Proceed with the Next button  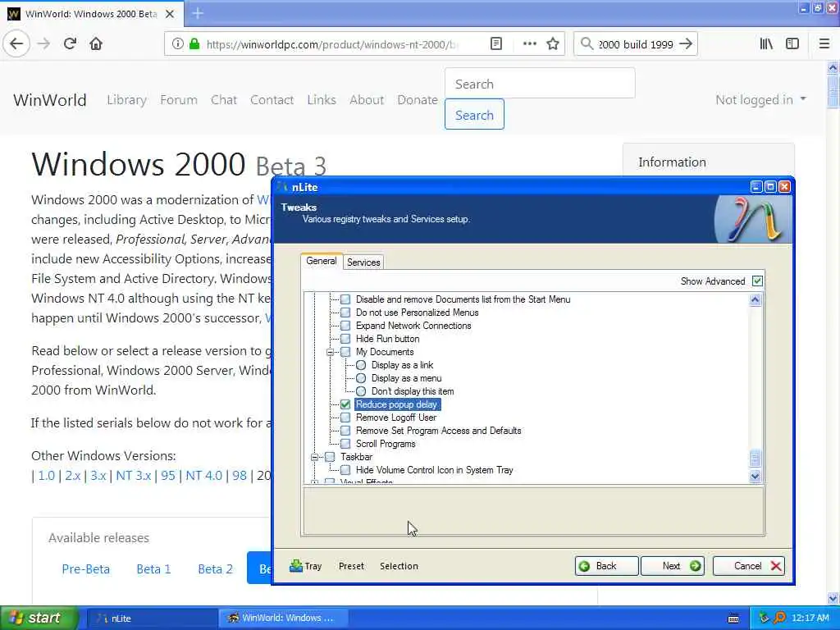pos(673,566)
